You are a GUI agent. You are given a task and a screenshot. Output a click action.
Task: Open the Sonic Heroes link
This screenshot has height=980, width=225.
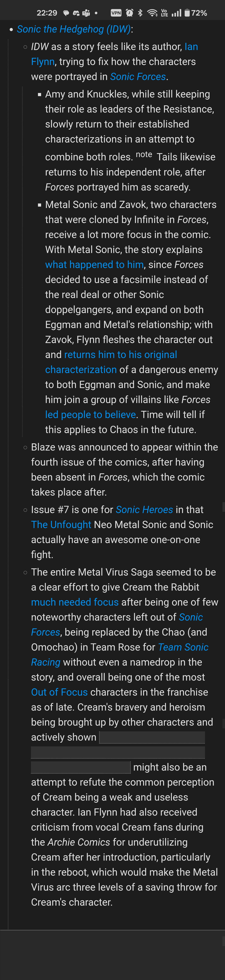144,510
